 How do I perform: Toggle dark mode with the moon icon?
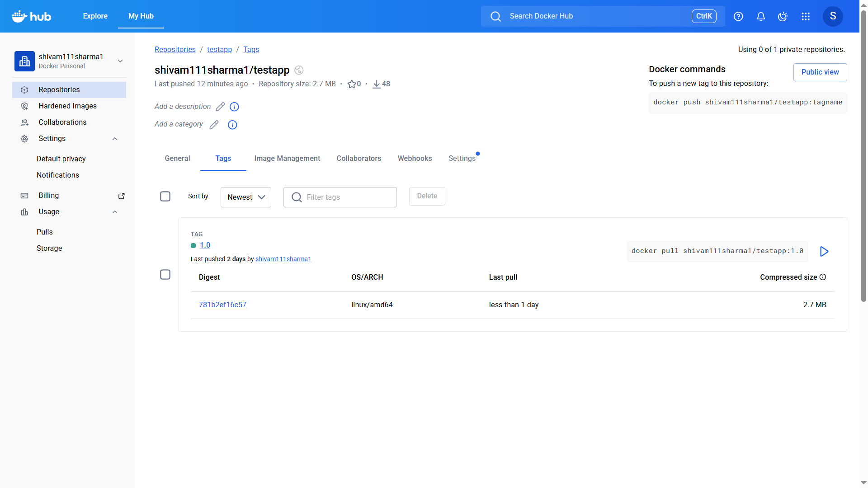(x=783, y=16)
